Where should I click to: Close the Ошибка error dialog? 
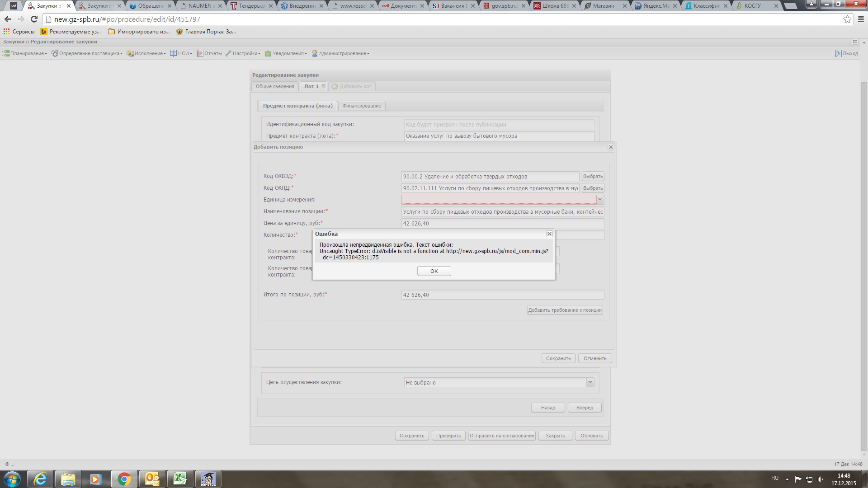pos(549,234)
